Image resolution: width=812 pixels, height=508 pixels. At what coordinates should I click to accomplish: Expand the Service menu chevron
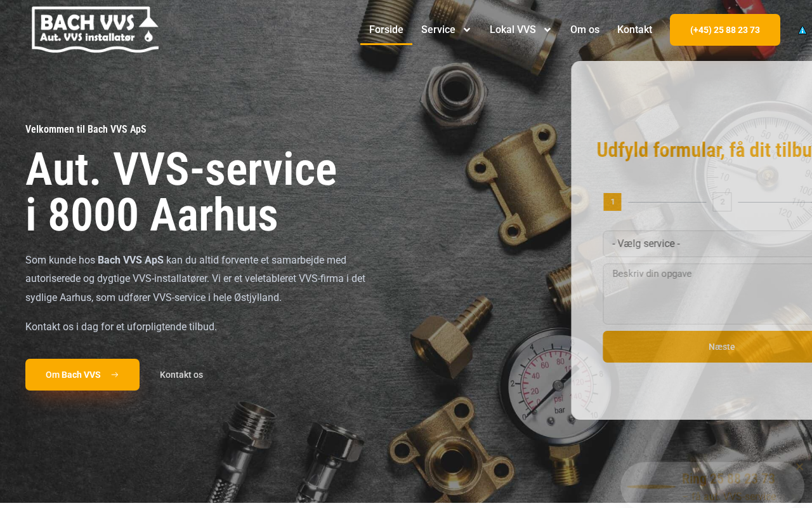click(x=467, y=30)
